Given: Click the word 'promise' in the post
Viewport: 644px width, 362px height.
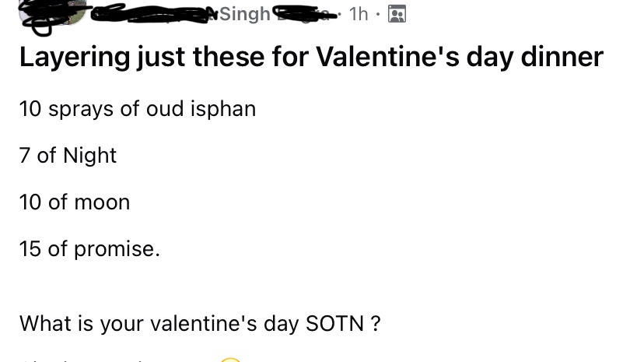Looking at the screenshot, I should point(114,250).
